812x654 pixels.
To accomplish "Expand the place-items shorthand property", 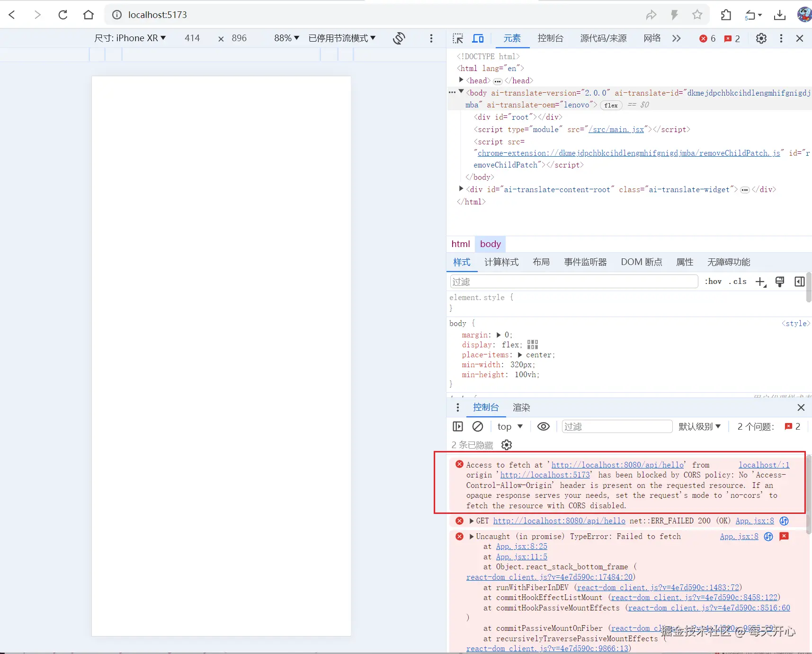I will click(x=520, y=354).
